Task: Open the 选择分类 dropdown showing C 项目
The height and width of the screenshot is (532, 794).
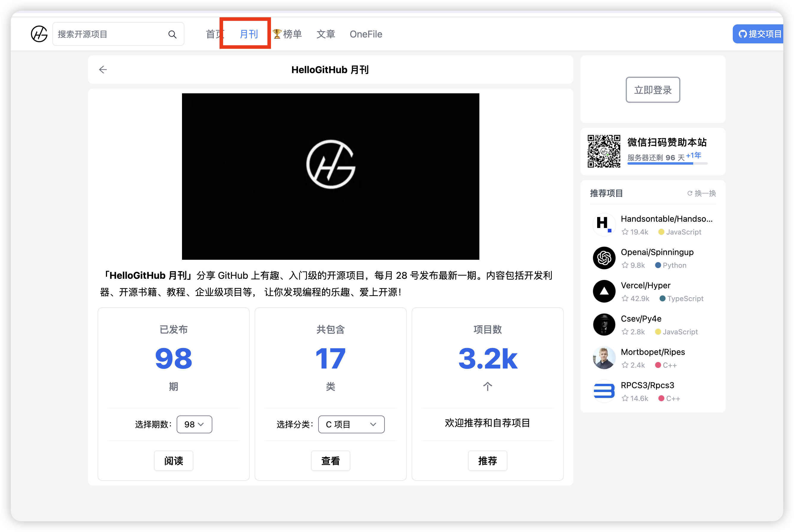Action: click(x=351, y=424)
